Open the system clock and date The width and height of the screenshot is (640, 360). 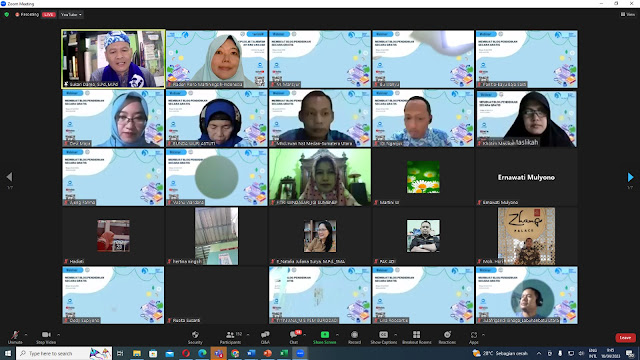point(611,353)
